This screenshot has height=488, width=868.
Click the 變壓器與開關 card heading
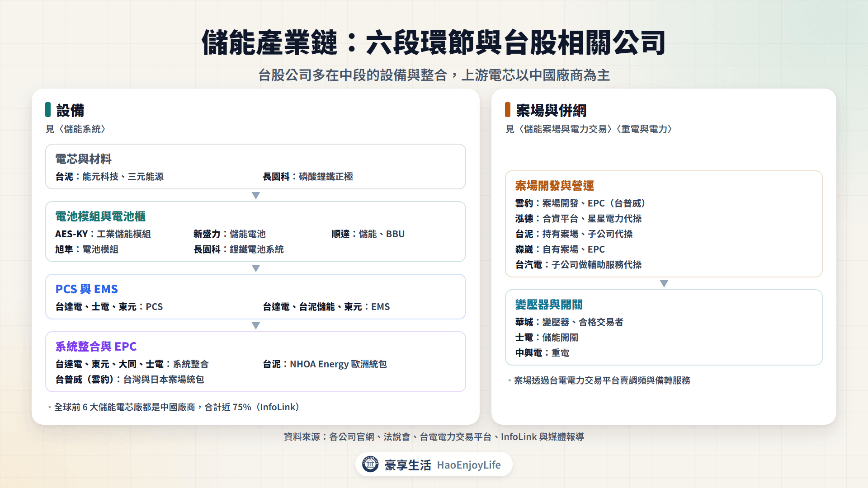coord(549,305)
